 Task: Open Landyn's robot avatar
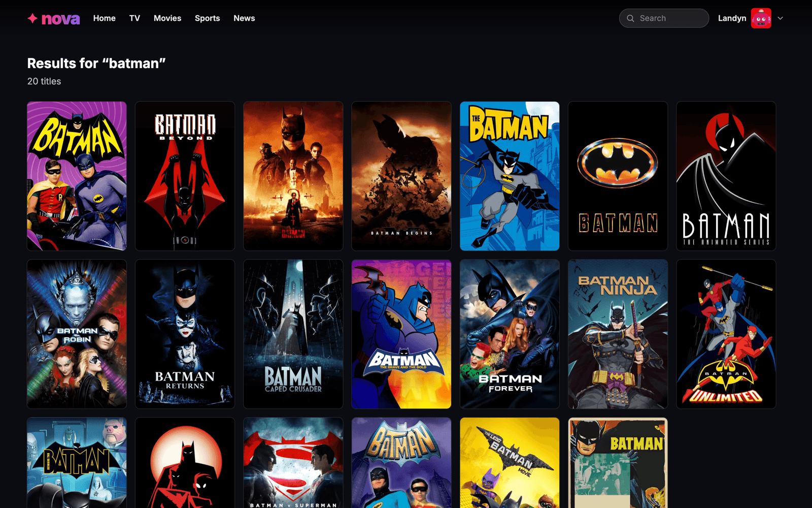pos(761,18)
